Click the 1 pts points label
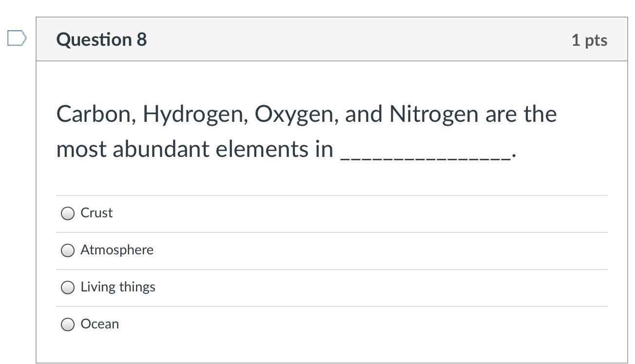This screenshot has height=364, width=635. pos(589,40)
